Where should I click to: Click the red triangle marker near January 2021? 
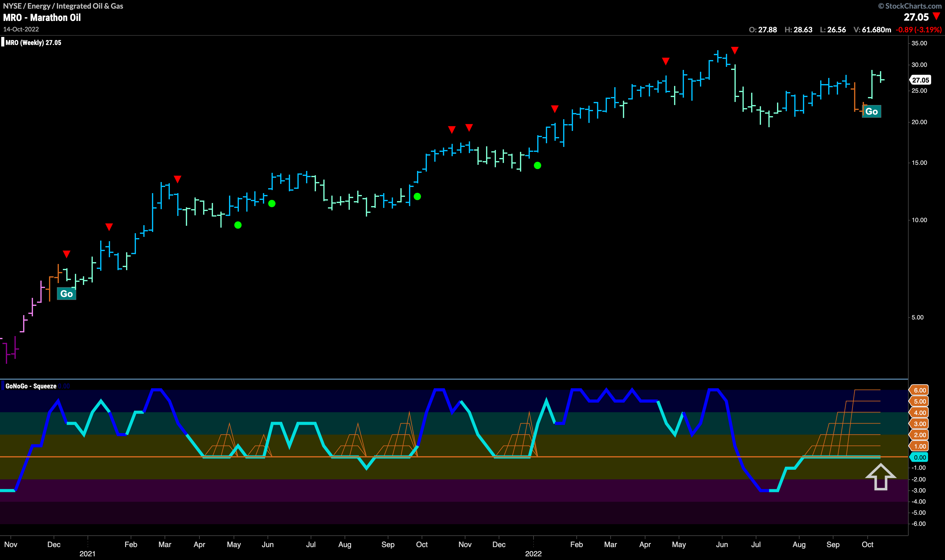point(109,227)
